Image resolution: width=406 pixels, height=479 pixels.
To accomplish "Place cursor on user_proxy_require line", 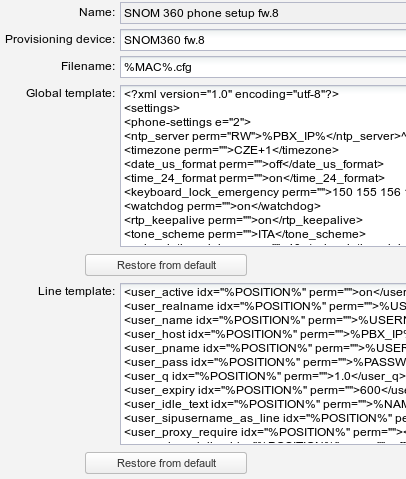I will 265,432.
